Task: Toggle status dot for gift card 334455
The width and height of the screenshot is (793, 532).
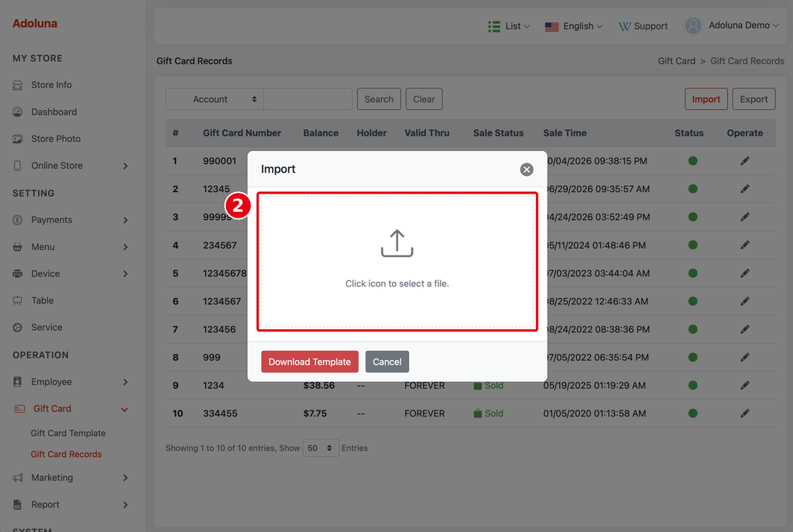Action: coord(693,414)
